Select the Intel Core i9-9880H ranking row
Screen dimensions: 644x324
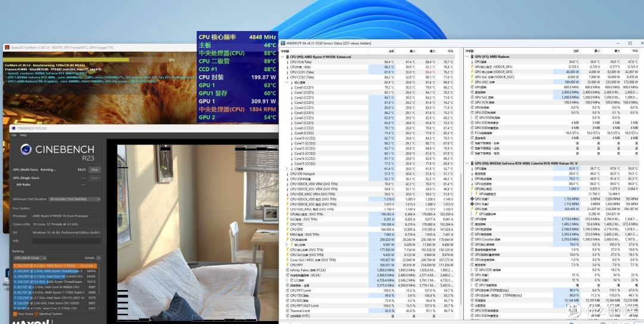[x=55, y=287]
